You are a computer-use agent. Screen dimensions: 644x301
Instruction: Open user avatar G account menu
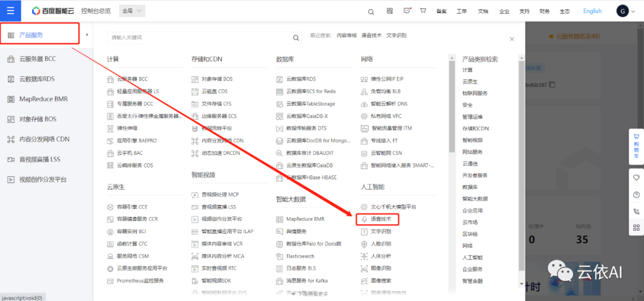pos(623,11)
